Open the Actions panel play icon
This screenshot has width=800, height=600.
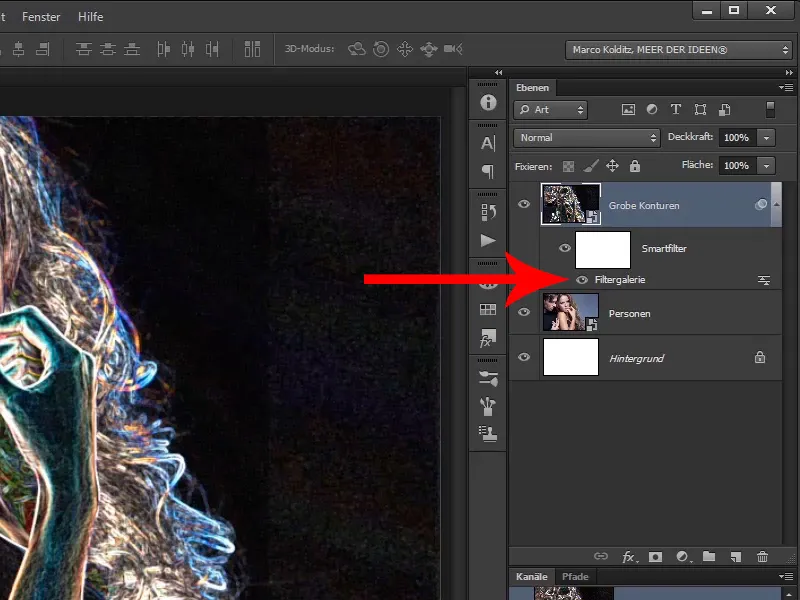coord(488,240)
